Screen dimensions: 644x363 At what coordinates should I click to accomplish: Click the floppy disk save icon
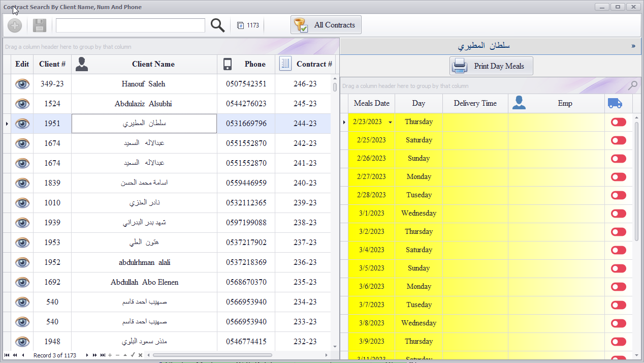[40, 25]
